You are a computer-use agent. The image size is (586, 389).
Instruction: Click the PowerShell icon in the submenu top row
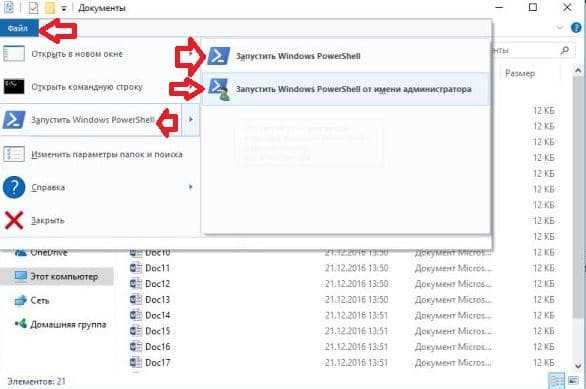[219, 56]
